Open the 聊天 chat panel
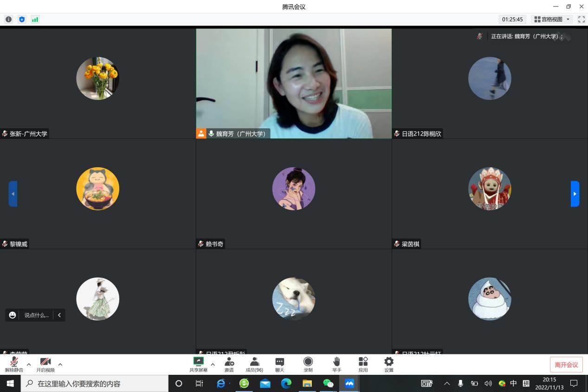Viewport: 588px width, 392px height. click(279, 365)
